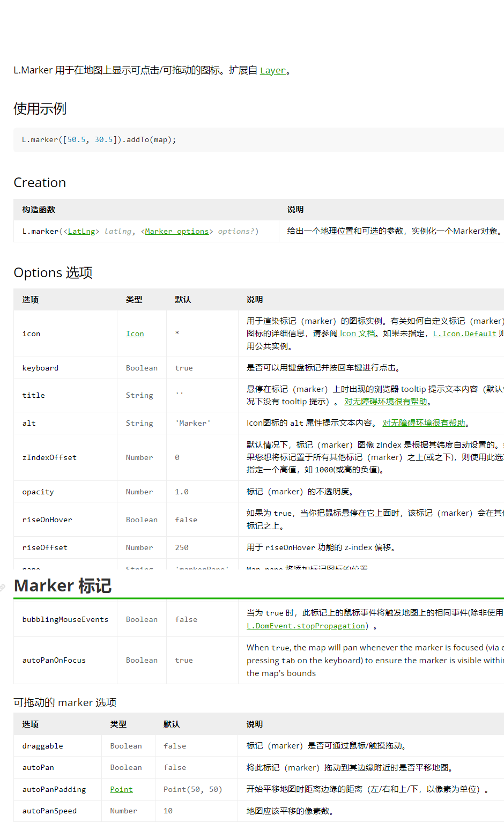504x830 pixels.
Task: Click the 默认 header in the draggable options table
Action: tap(172, 724)
